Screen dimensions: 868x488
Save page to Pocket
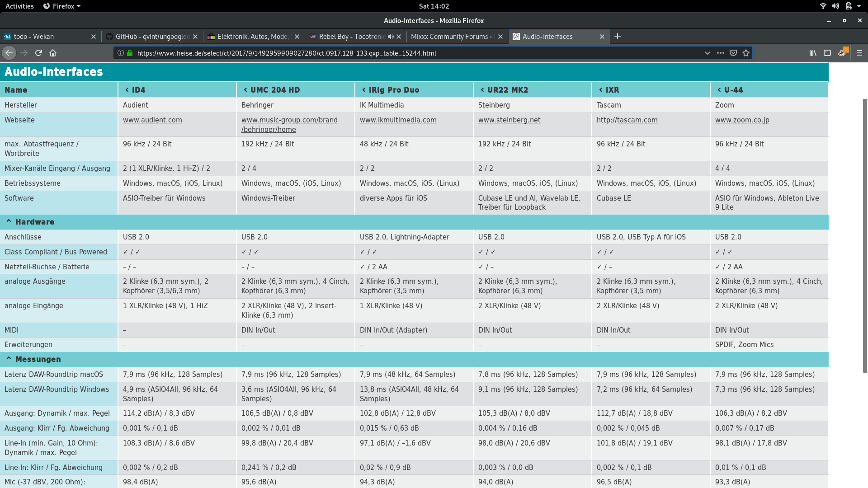(733, 53)
